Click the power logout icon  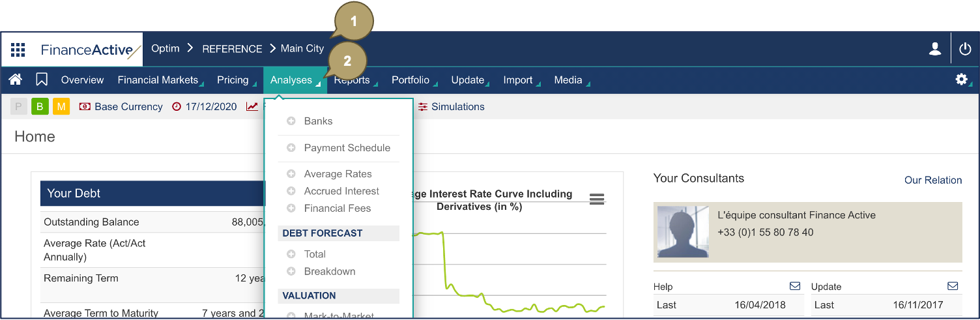click(x=965, y=49)
